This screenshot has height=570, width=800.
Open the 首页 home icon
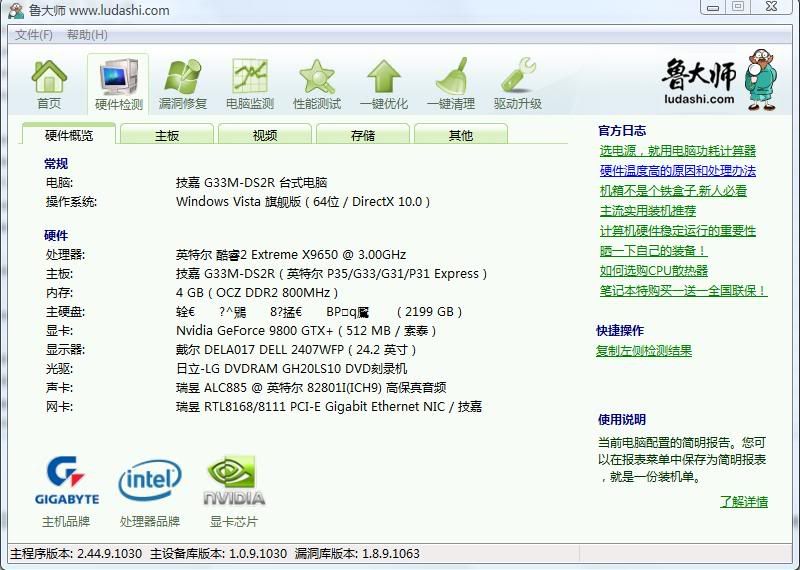[49, 84]
